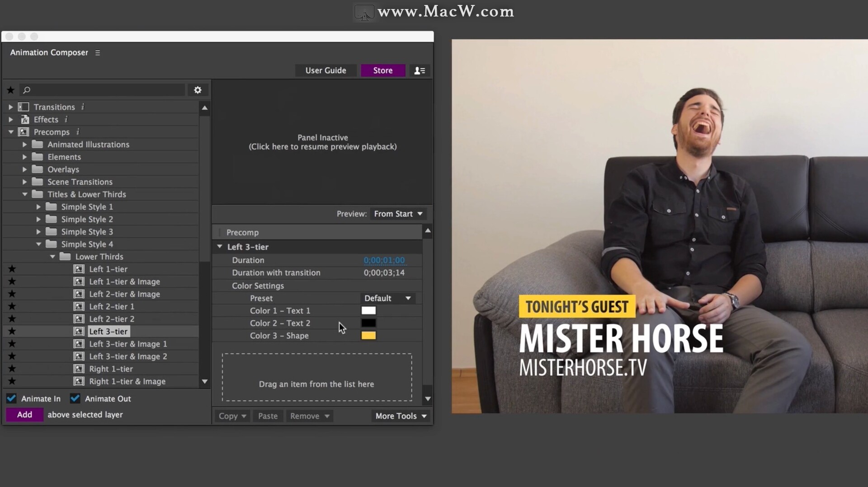Screen dimensions: 868x487
Task: Click the Elements folder icon
Action: tap(38, 157)
